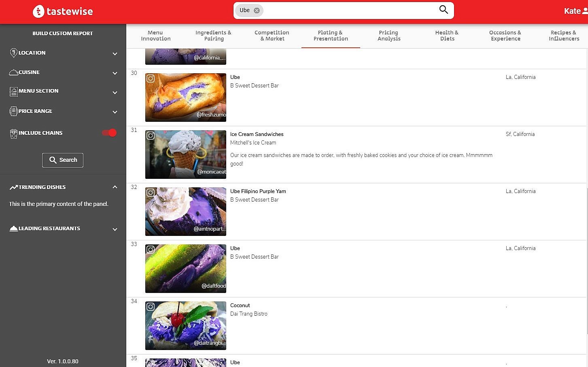Click B Sweet Dessert Bar in row 30
This screenshot has height=367, width=588.
click(x=255, y=86)
